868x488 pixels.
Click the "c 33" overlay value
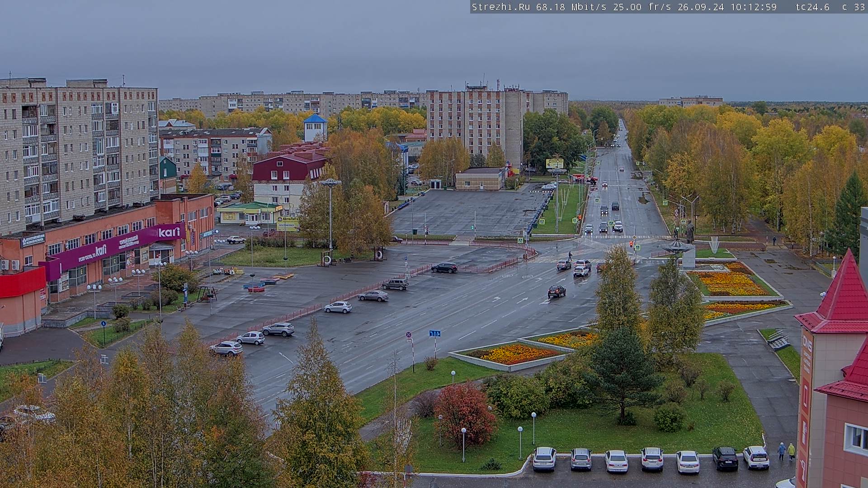tap(853, 7)
